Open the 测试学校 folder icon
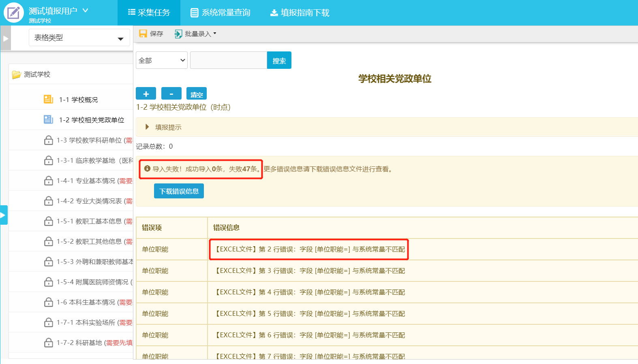Screen dimensions: 638x364 (16, 75)
